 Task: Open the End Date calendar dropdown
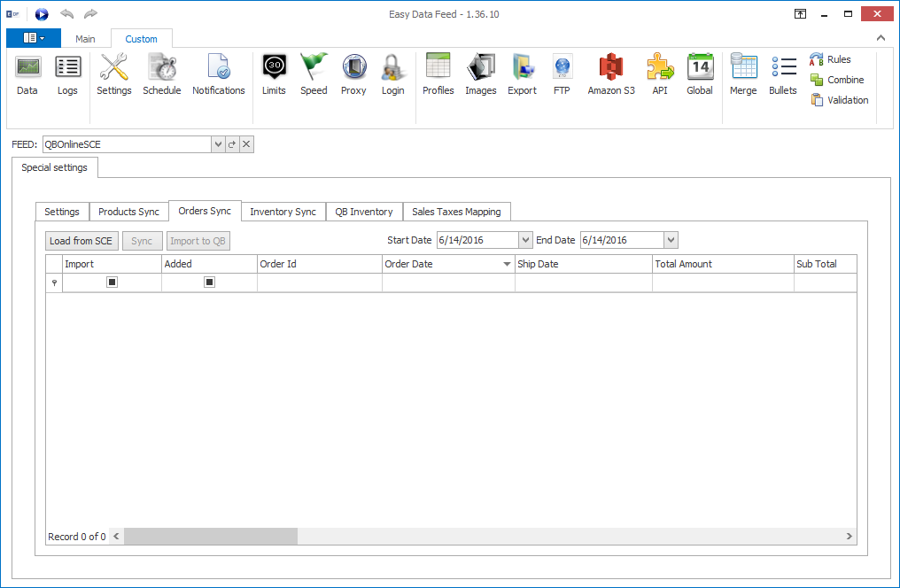pos(671,240)
